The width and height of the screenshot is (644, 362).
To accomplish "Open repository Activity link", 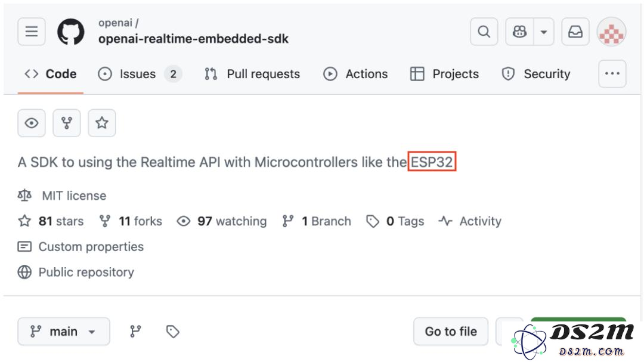I will point(470,221).
